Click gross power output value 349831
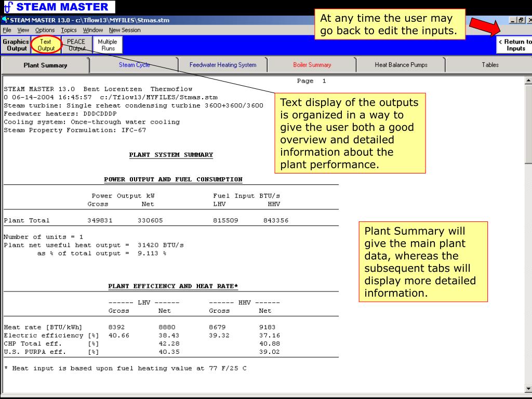The height and width of the screenshot is (399, 532). tap(100, 220)
